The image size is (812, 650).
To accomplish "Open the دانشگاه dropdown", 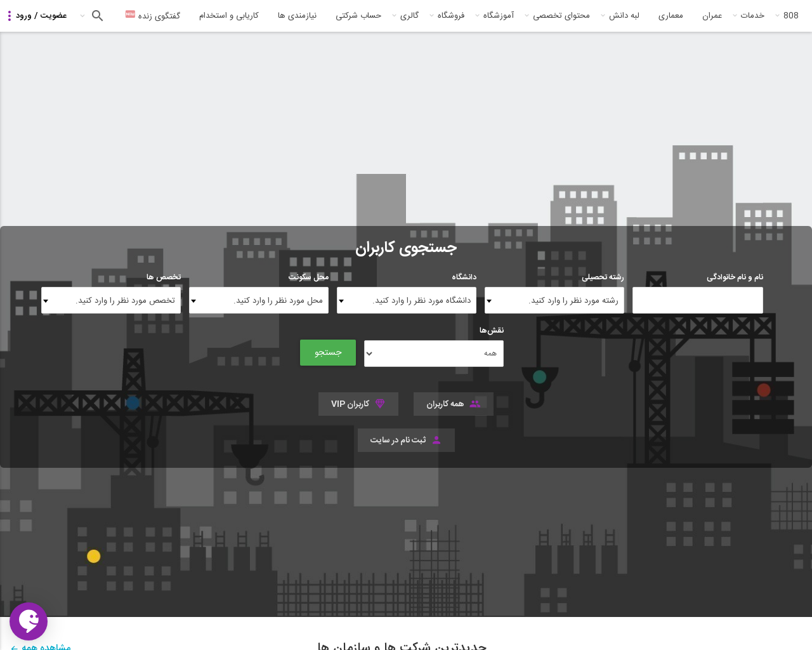I will [406, 300].
